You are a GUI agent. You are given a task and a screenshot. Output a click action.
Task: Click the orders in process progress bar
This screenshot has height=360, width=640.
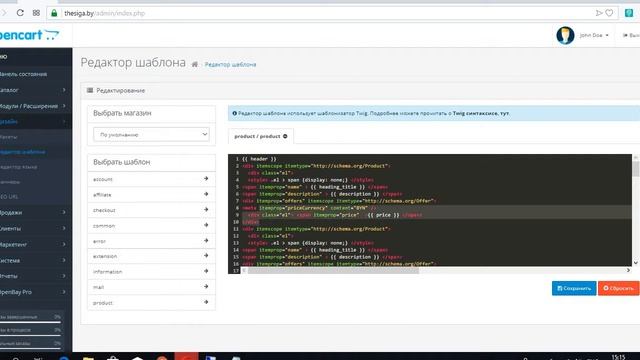click(30, 336)
